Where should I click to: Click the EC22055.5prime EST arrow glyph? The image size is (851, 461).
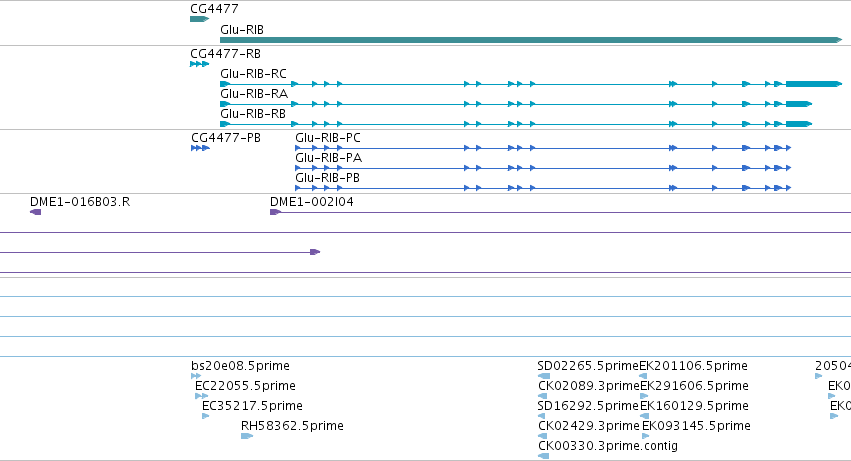point(201,396)
